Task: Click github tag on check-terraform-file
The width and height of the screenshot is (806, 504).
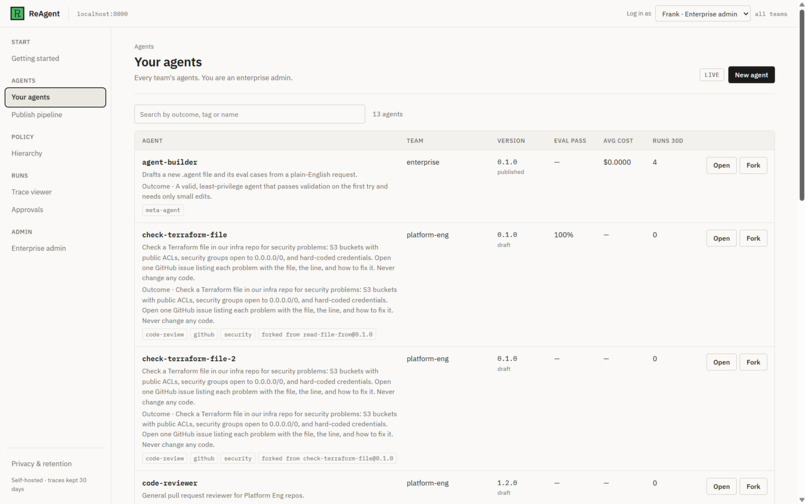Action: coord(204,334)
